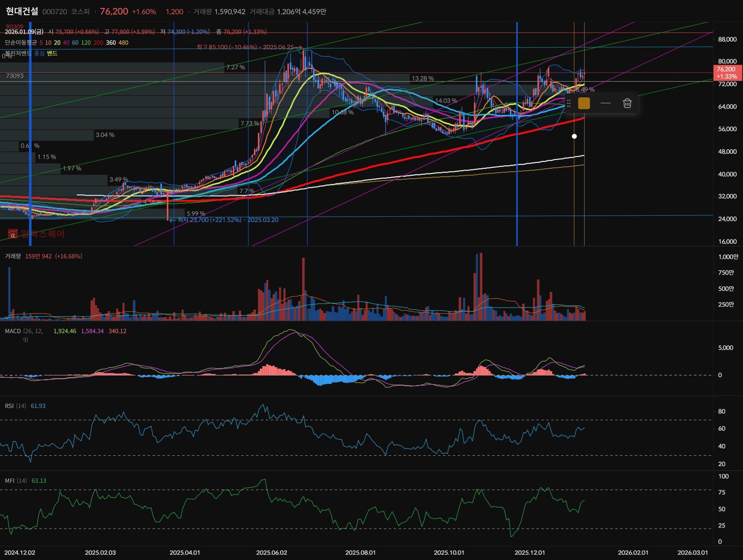The height and width of the screenshot is (560, 743).
Task: Toggle the 480-day moving average legend
Action: 123,43
